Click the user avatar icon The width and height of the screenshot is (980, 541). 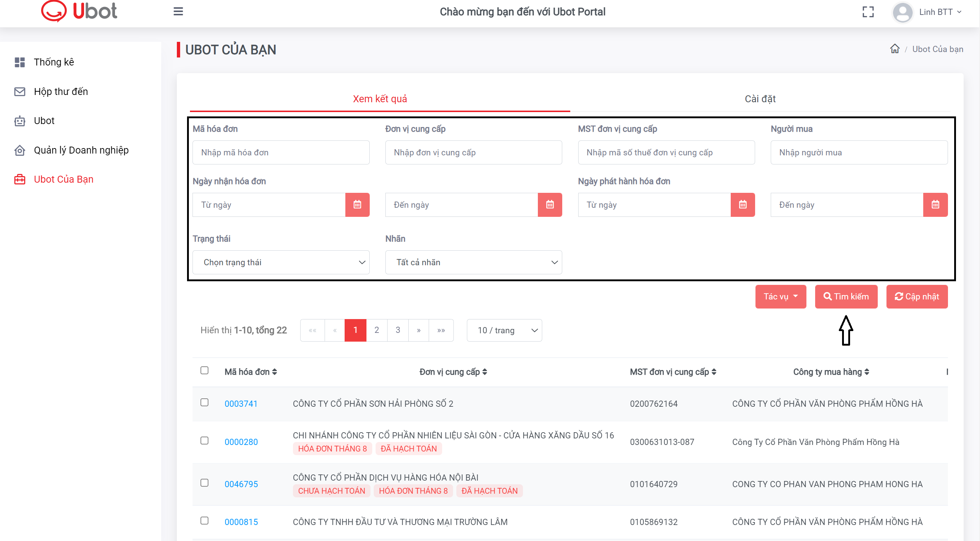click(x=902, y=12)
